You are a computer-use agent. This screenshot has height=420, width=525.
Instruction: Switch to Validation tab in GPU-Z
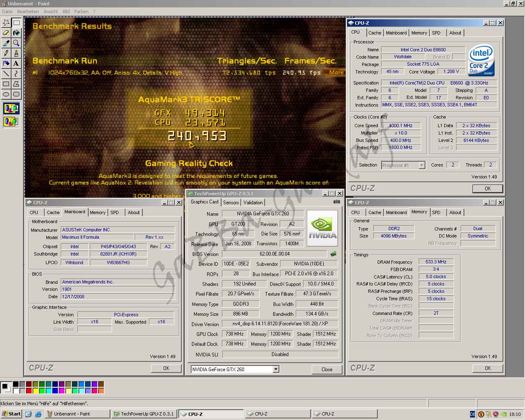pos(253,203)
